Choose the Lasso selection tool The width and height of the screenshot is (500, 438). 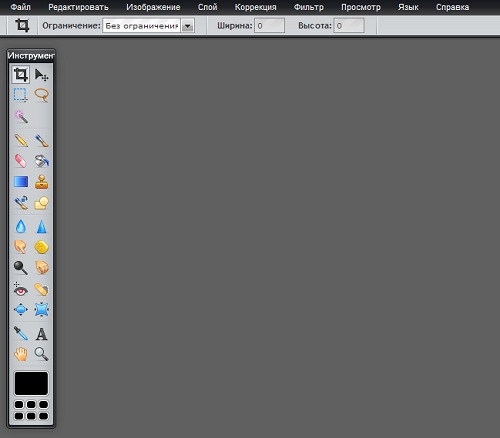tap(41, 95)
